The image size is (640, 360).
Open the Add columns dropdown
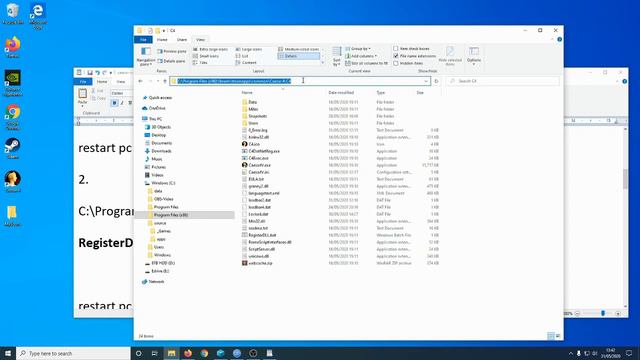click(x=361, y=56)
